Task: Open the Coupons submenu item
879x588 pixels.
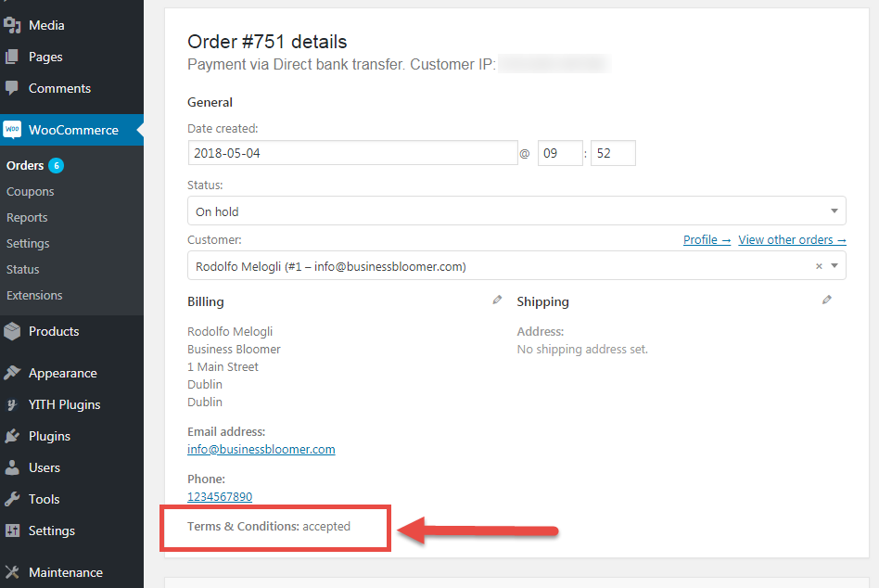Action: [x=31, y=192]
